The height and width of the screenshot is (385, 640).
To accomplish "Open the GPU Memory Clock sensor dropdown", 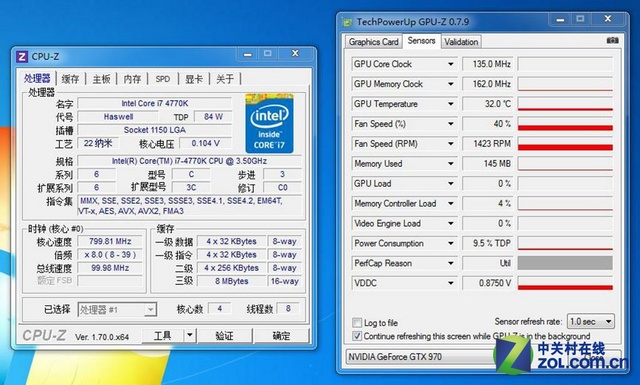I will [x=451, y=84].
